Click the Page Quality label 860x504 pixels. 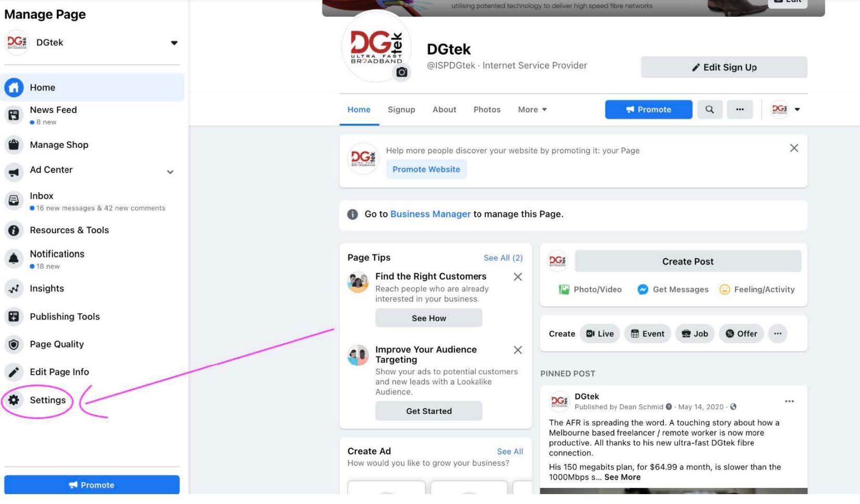pyautogui.click(x=57, y=344)
